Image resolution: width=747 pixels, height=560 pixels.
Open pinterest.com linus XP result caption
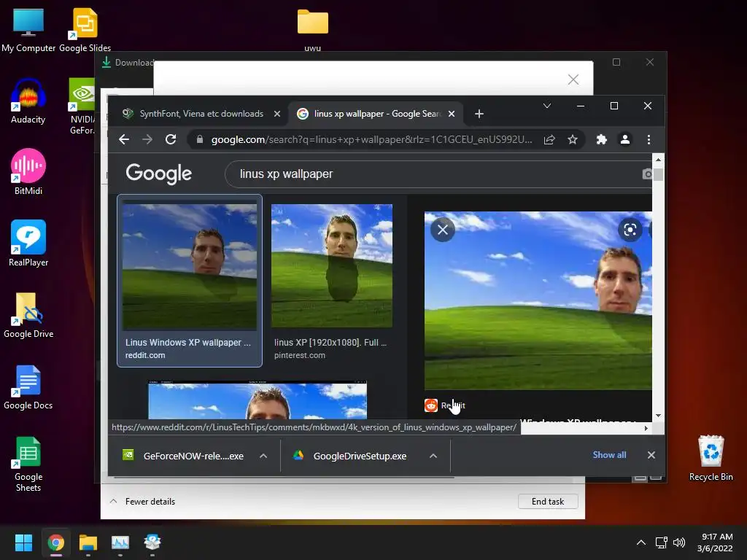(x=330, y=349)
